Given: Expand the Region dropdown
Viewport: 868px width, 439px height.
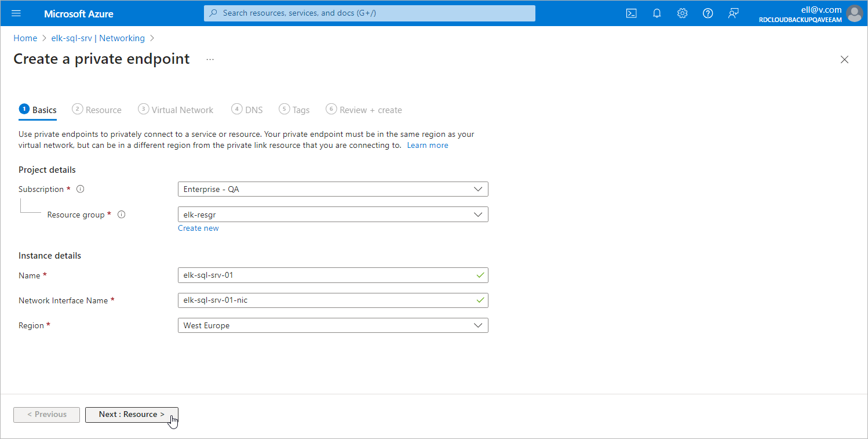Looking at the screenshot, I should (333, 325).
